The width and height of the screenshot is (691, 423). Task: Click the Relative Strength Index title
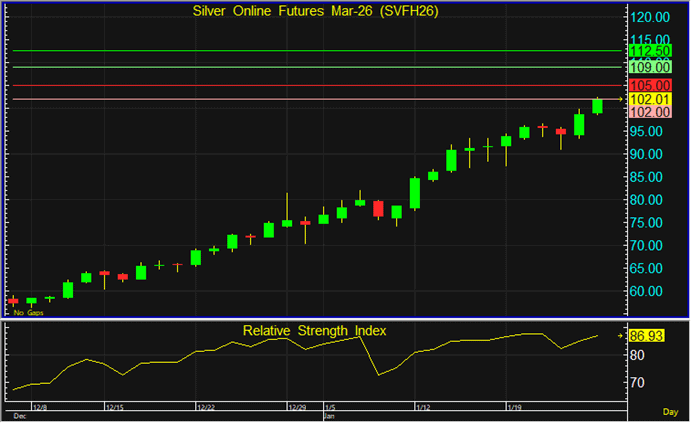(314, 330)
